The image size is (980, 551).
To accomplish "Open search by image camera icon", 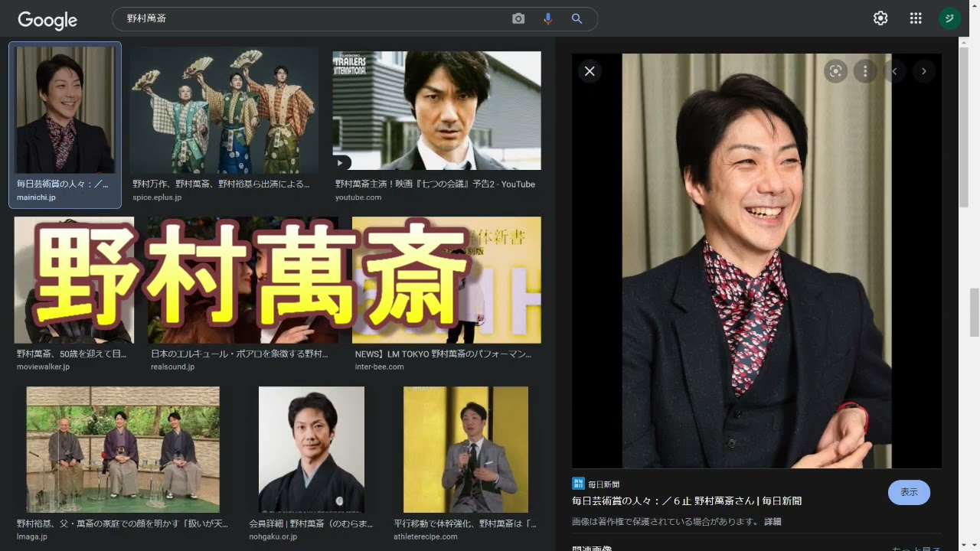I will pyautogui.click(x=518, y=19).
